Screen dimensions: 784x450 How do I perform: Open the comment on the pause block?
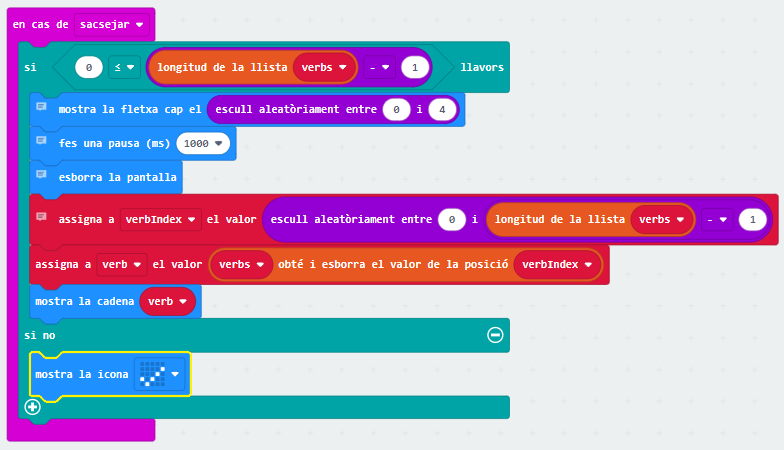point(41,141)
